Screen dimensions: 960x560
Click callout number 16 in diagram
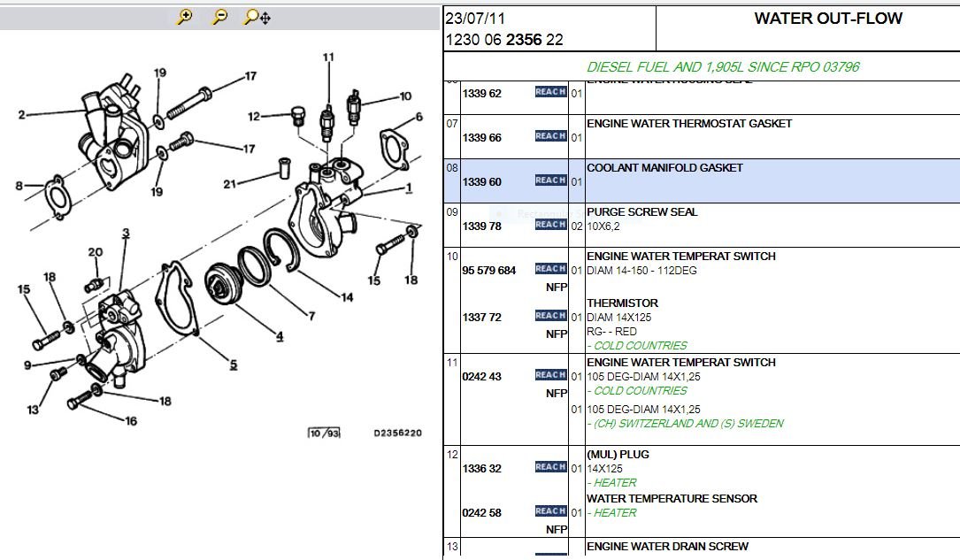pos(131,421)
